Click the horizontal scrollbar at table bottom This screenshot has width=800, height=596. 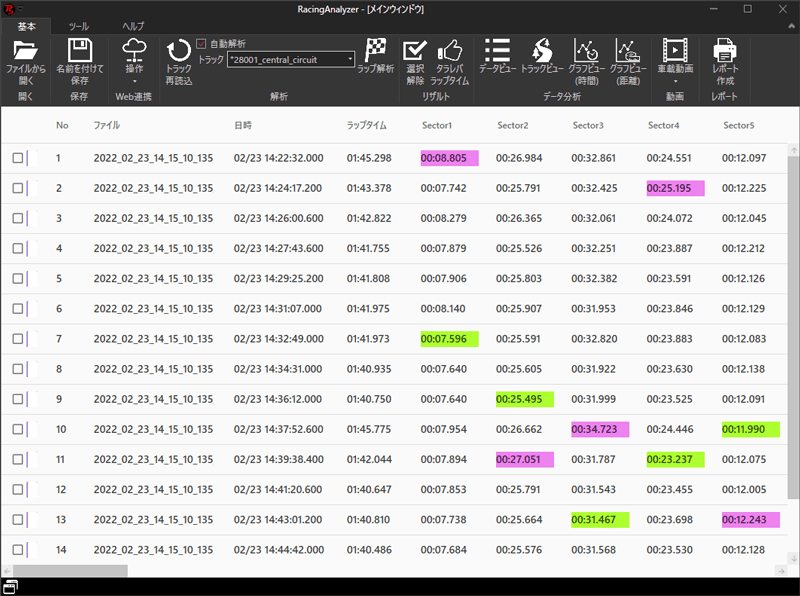click(70, 570)
